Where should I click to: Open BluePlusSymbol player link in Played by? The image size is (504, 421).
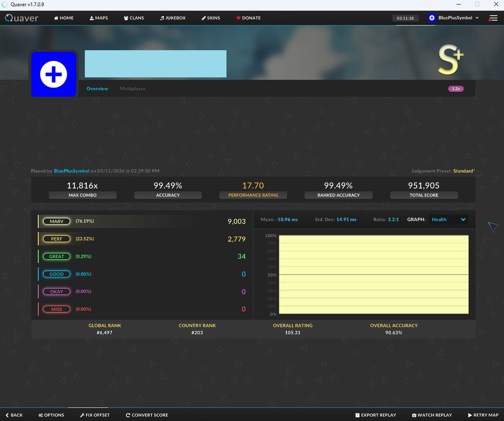71,171
